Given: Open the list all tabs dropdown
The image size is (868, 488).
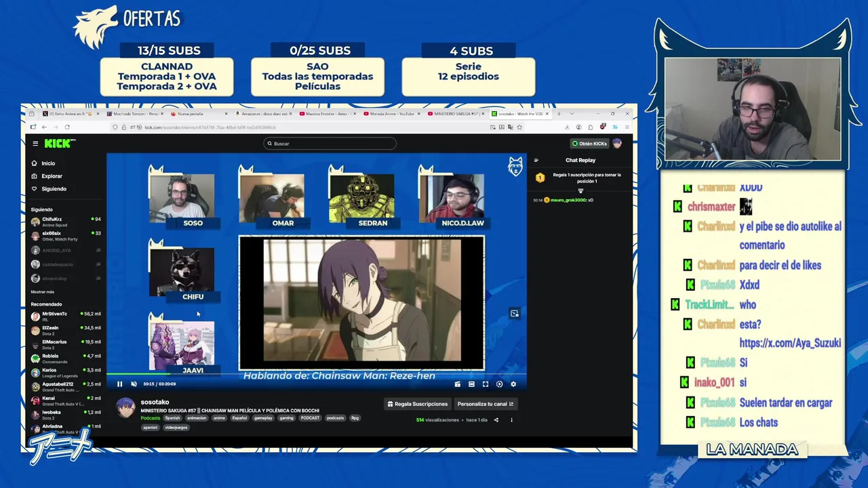Looking at the screenshot, I should (572, 114).
